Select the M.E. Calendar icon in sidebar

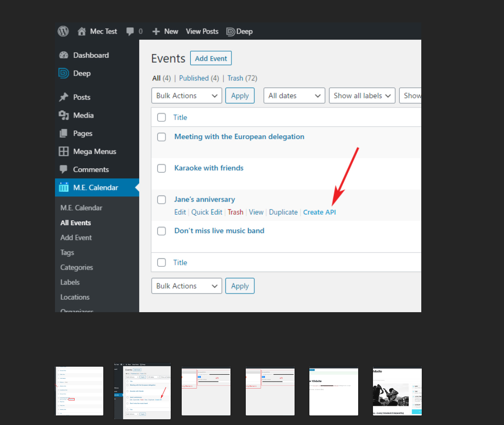click(x=64, y=187)
